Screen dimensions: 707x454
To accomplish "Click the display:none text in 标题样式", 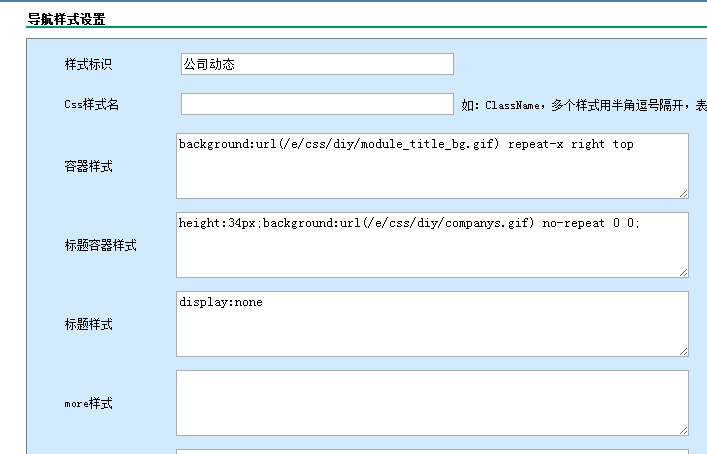I will [221, 302].
